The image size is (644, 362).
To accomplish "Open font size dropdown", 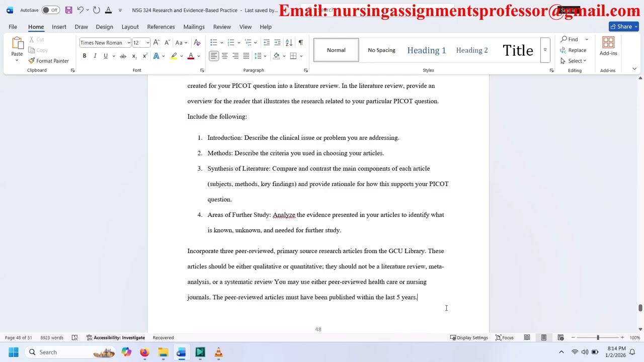I will (147, 43).
